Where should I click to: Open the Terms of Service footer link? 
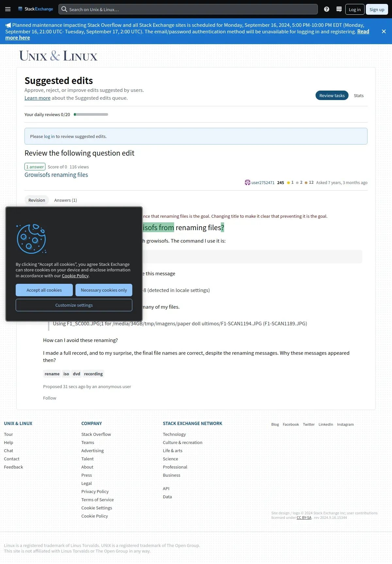[98, 500]
